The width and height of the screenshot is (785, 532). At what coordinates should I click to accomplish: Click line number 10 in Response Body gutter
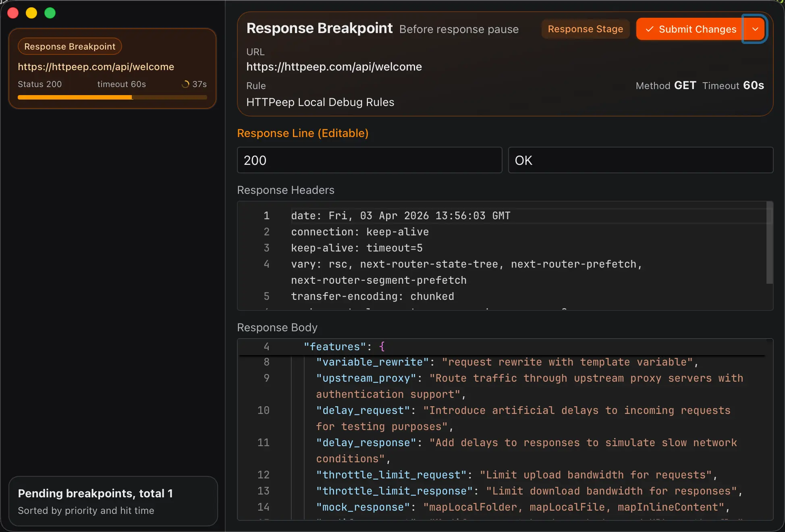click(263, 410)
